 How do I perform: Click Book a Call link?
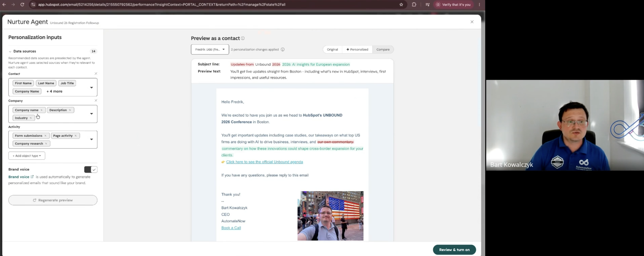[231, 228]
